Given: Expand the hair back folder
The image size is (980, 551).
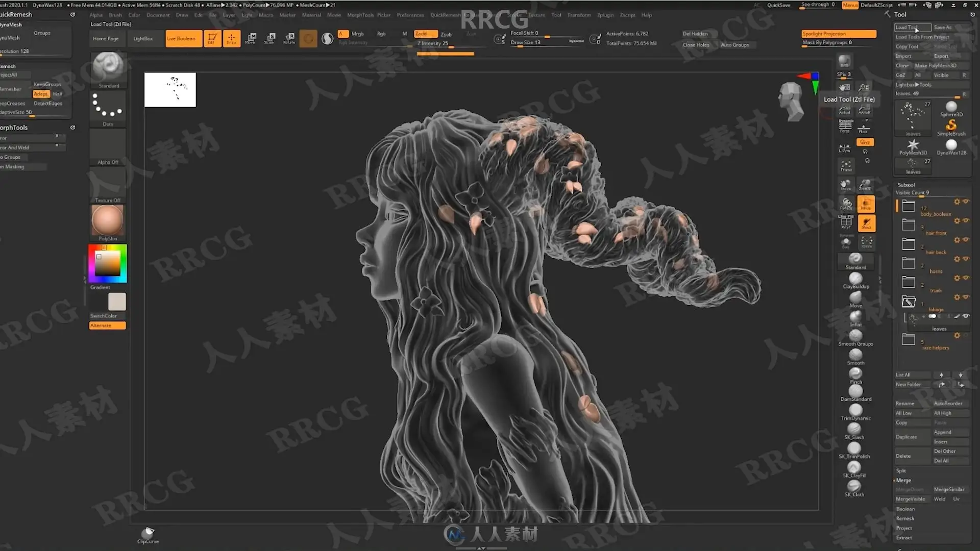Looking at the screenshot, I should pos(909,244).
